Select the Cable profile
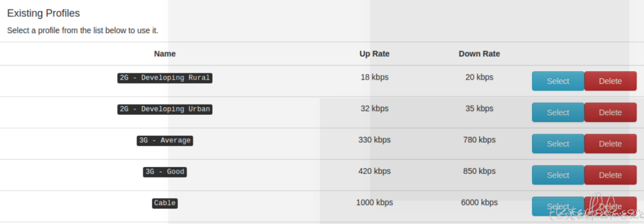644x224 pixels. (x=558, y=206)
